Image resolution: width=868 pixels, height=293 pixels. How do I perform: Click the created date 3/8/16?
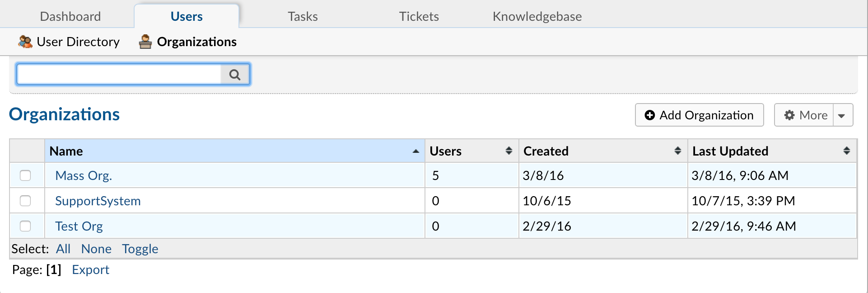pyautogui.click(x=543, y=175)
